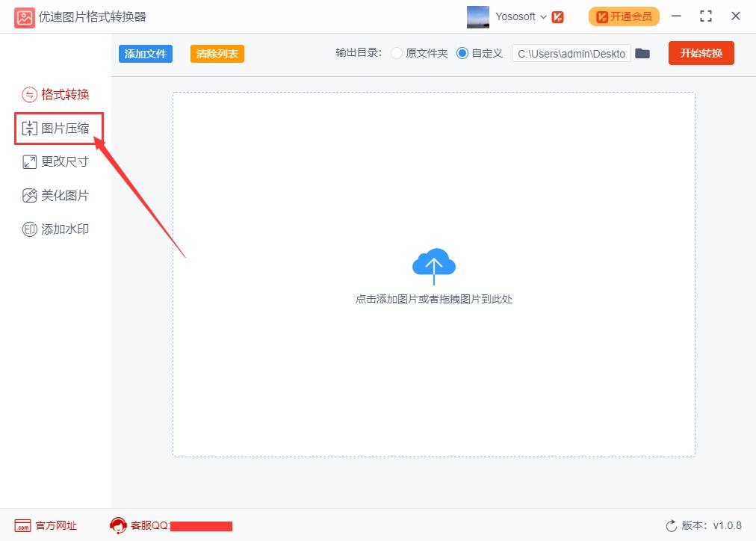The image size is (756, 541).
Task: Click the output directory path field
Action: click(x=571, y=53)
